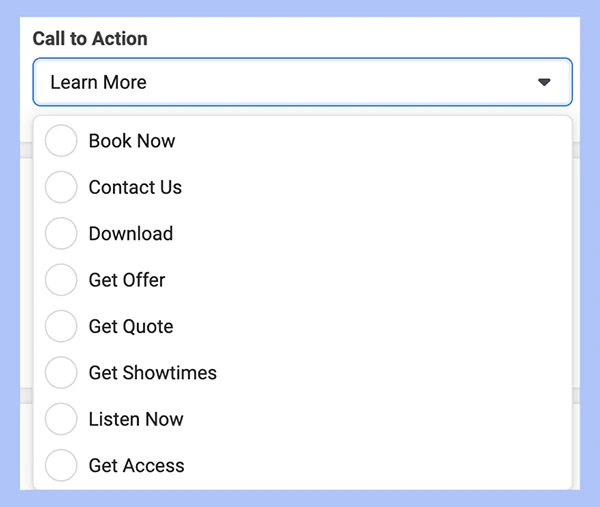Pick the Download option label

pos(131,233)
